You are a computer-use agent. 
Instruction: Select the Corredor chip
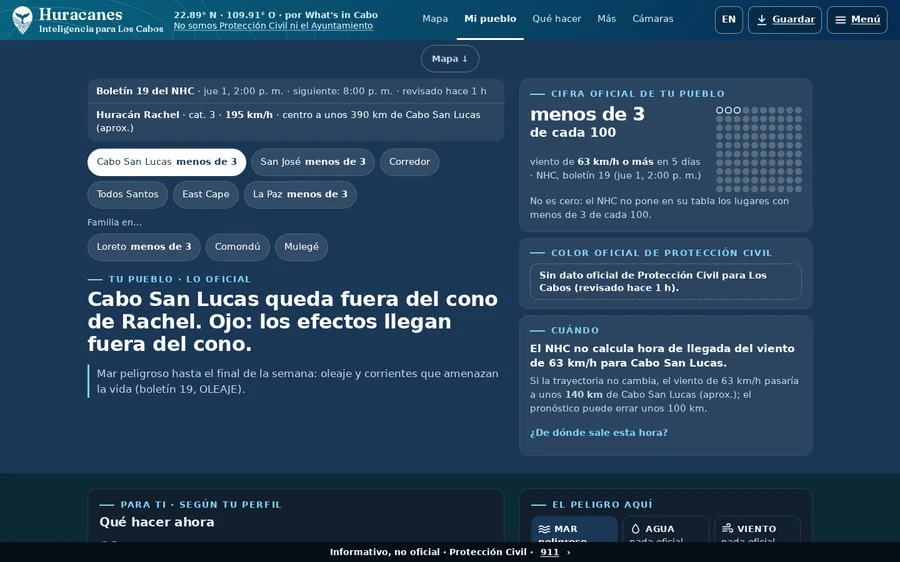(409, 162)
